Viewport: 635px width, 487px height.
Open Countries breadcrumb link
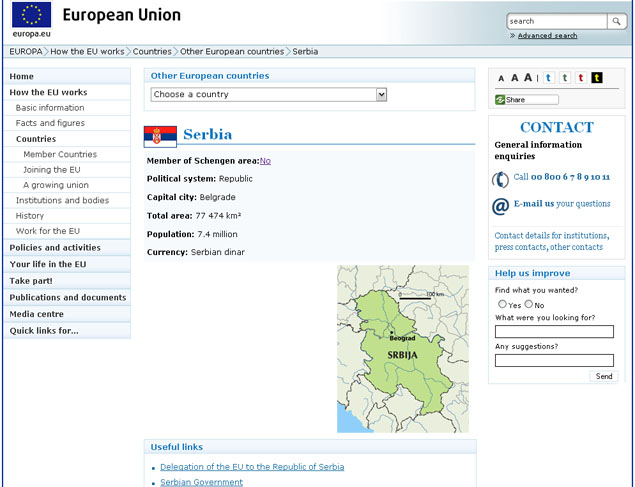[152, 51]
